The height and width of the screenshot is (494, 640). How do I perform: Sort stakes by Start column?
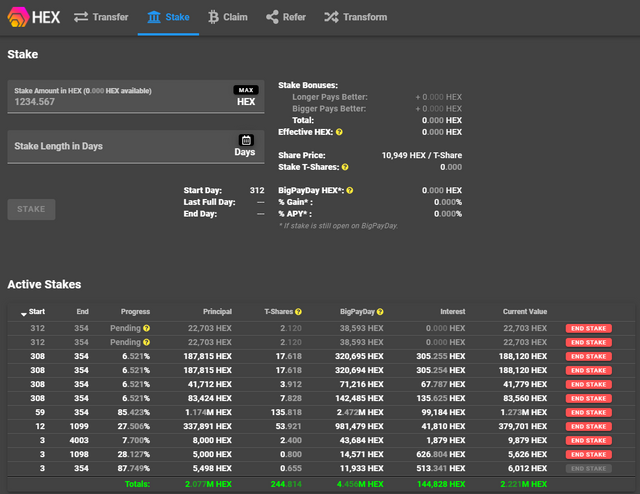tap(37, 312)
